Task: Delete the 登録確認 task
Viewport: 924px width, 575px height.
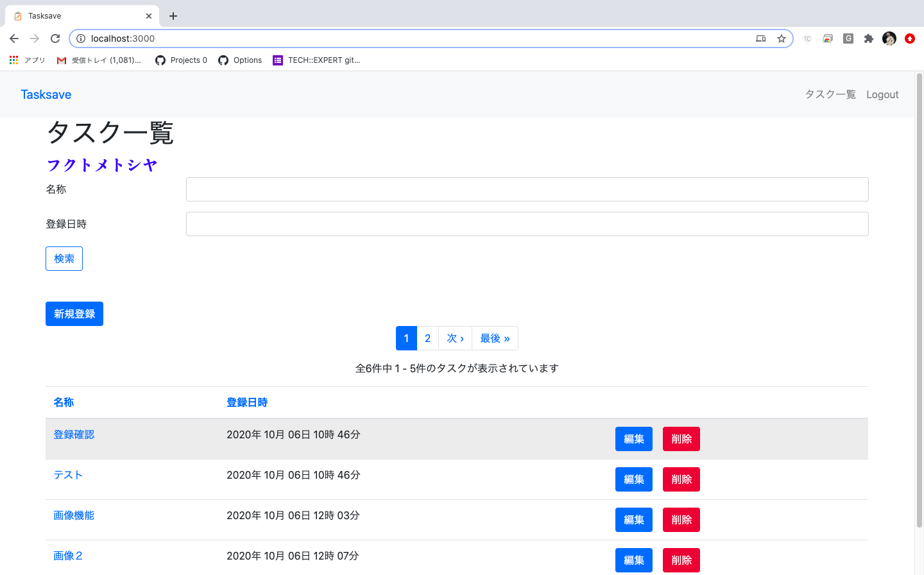Action: point(681,439)
